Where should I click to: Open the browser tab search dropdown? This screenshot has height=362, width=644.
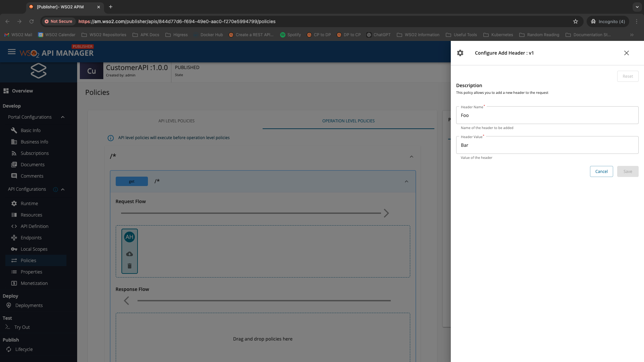tap(637, 7)
